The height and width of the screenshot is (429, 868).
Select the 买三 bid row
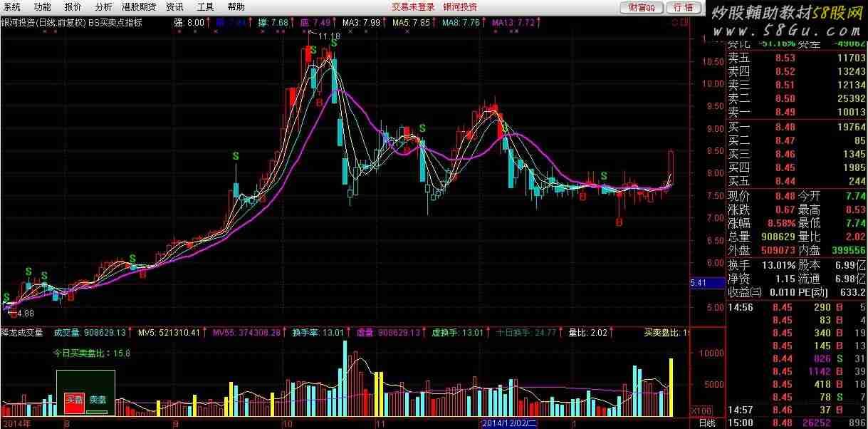[x=797, y=154]
